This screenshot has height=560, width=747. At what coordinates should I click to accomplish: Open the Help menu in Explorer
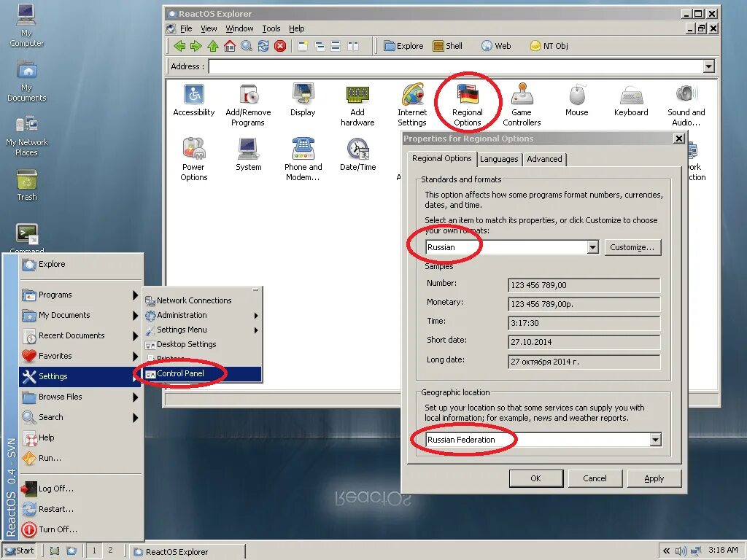click(x=296, y=28)
